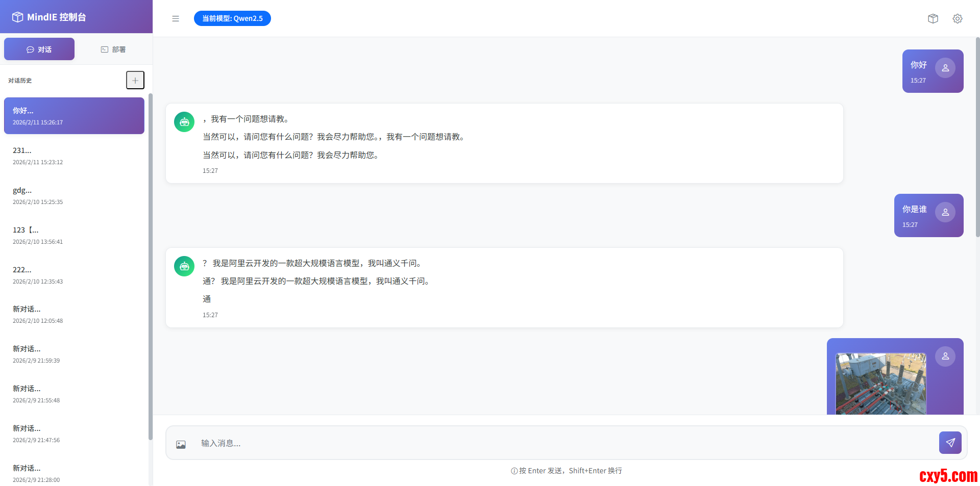Click the image upload icon in input box
Screen dimensions: 980x486
pos(181,445)
